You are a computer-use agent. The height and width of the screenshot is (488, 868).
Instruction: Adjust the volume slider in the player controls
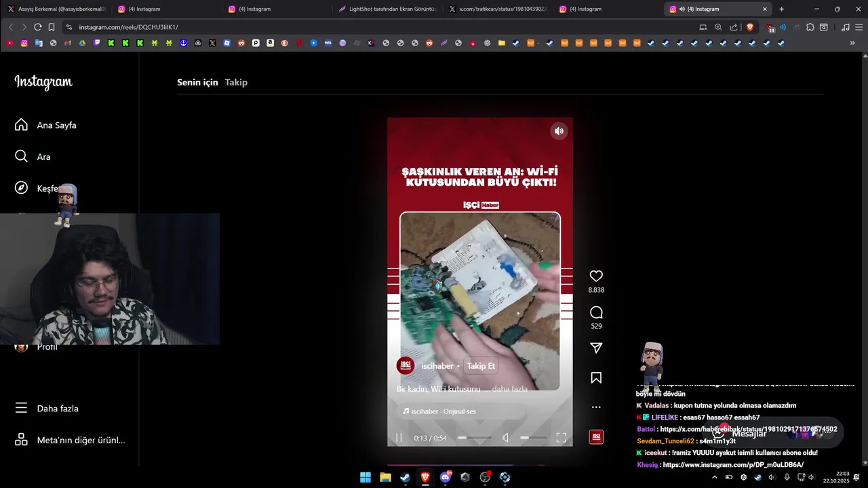coord(533,438)
